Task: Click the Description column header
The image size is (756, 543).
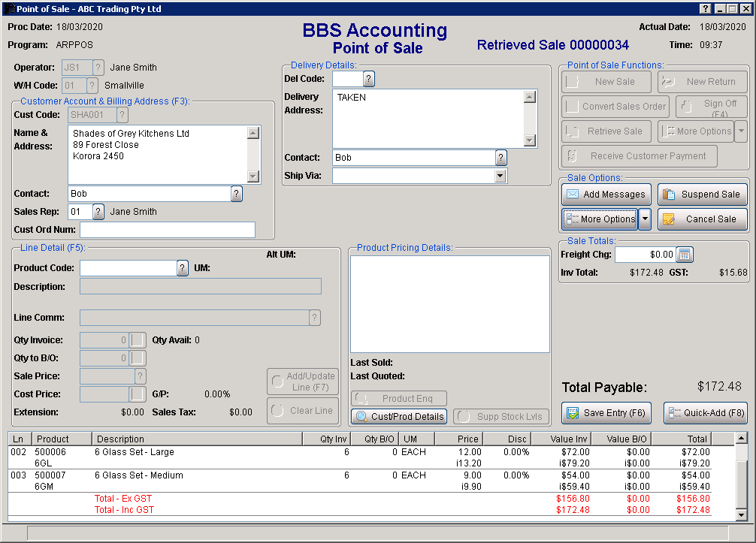Action: click(196, 439)
